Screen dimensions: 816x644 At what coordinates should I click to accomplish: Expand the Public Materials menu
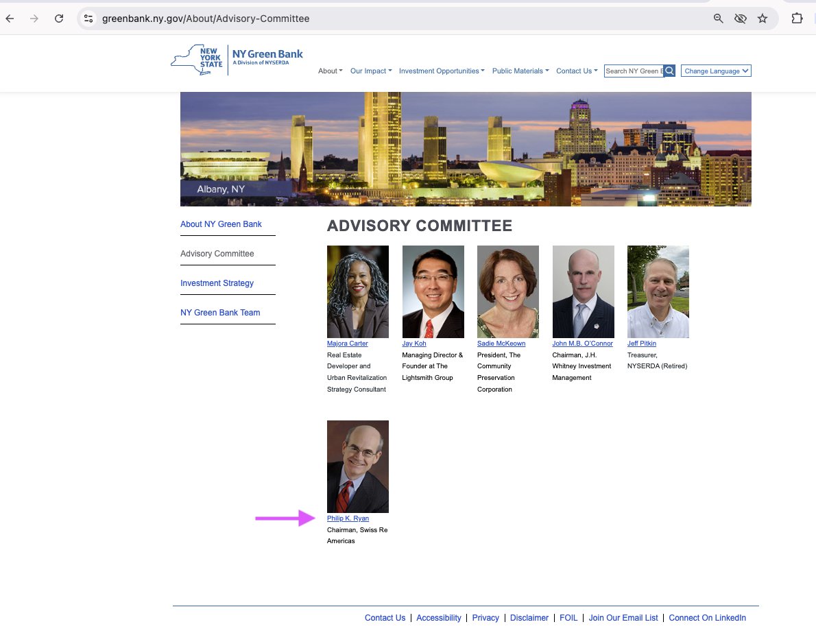pos(520,71)
